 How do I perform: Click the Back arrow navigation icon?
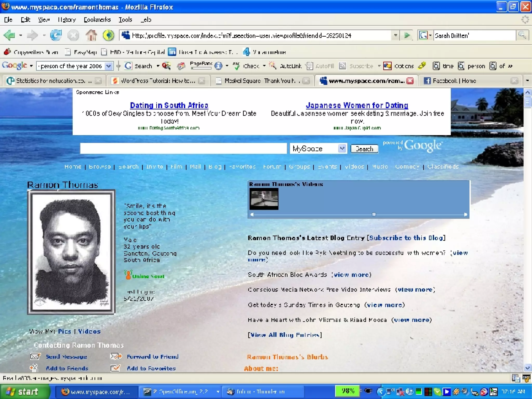[x=10, y=35]
